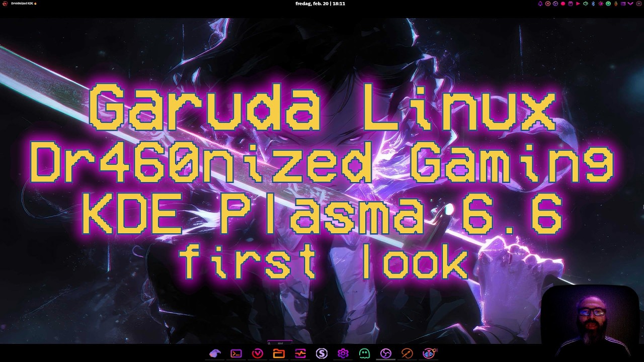Open the clock showing fredag, feb. 20 | 18:11

[320, 4]
